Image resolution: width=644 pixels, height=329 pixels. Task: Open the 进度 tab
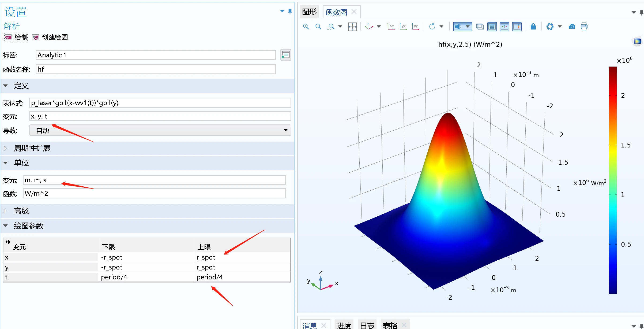pos(344,325)
